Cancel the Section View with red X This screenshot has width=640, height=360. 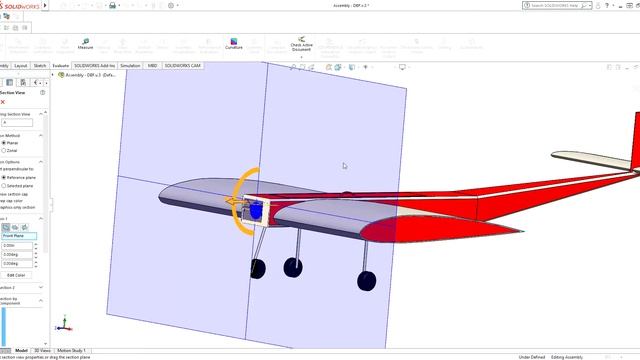(3, 102)
